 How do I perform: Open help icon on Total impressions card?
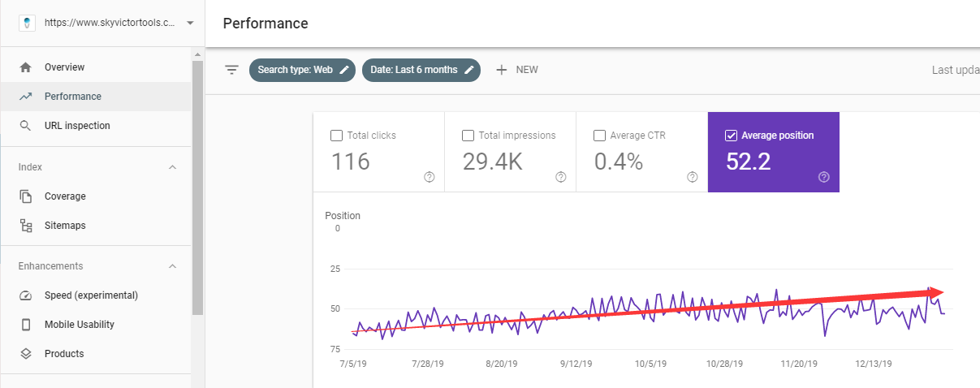point(561,177)
